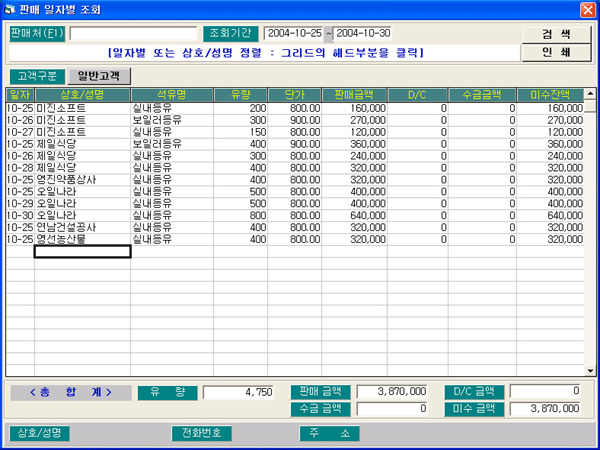
Task: Click the 검색 search button
Action: tap(556, 35)
